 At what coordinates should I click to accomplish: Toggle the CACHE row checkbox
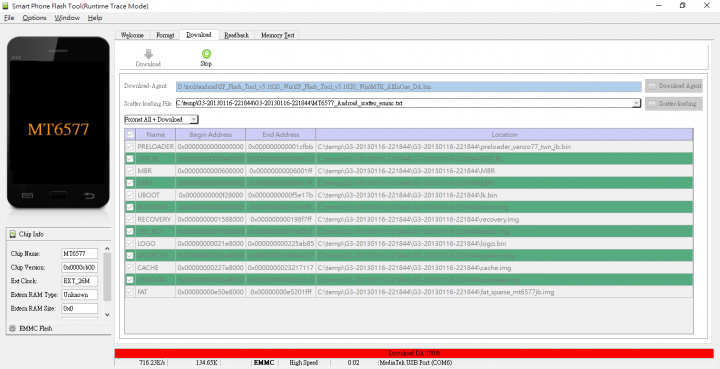point(130,268)
